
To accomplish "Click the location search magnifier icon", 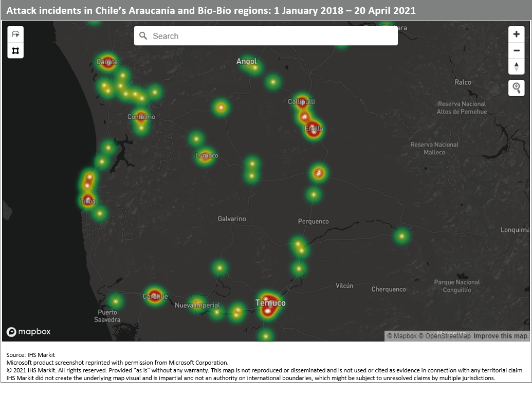I will 517,88.
